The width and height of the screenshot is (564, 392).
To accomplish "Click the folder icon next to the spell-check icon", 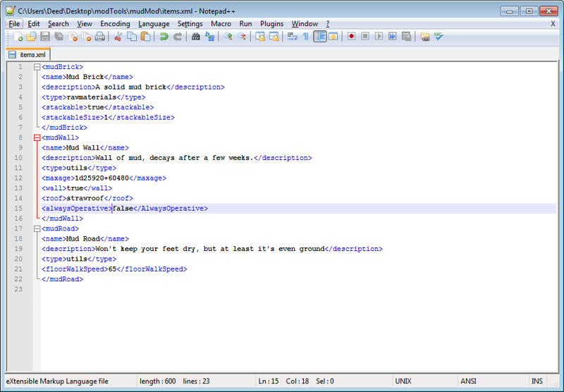I will [x=425, y=37].
